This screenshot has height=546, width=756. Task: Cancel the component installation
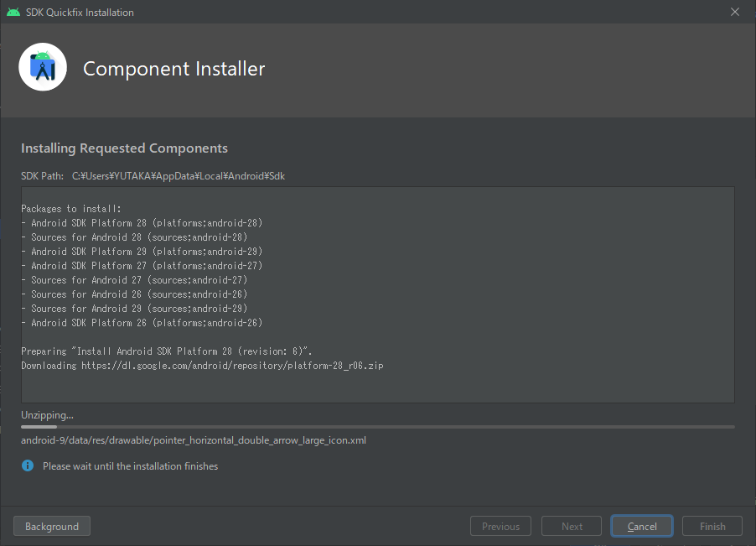pos(642,526)
